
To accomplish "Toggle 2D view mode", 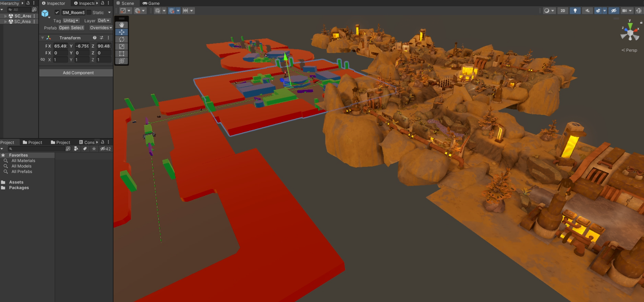I will coord(563,11).
